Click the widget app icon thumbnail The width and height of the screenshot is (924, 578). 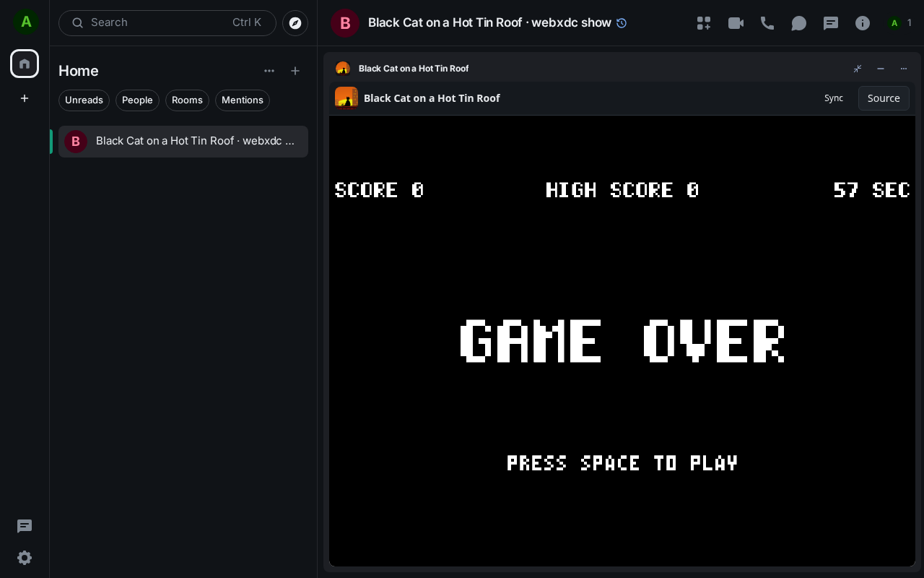pos(346,98)
